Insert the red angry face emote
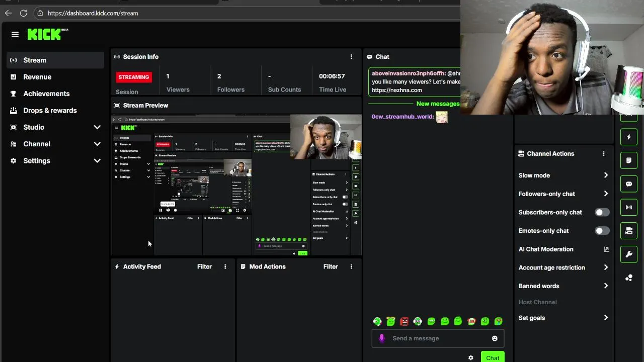This screenshot has height=362, width=644. [404, 321]
